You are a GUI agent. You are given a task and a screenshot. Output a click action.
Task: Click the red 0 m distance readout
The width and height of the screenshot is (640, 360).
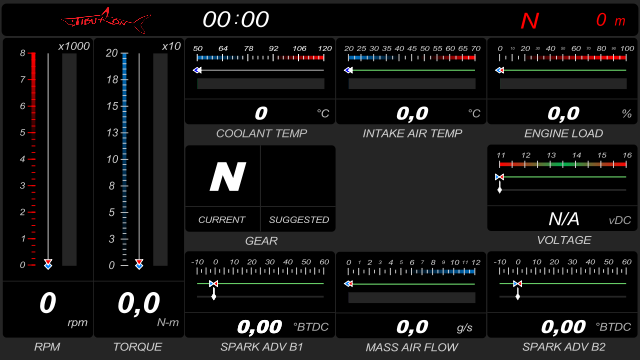(x=611, y=20)
